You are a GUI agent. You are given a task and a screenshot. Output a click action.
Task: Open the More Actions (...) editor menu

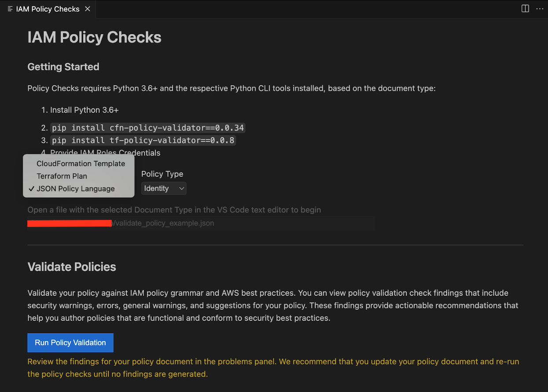pos(540,8)
